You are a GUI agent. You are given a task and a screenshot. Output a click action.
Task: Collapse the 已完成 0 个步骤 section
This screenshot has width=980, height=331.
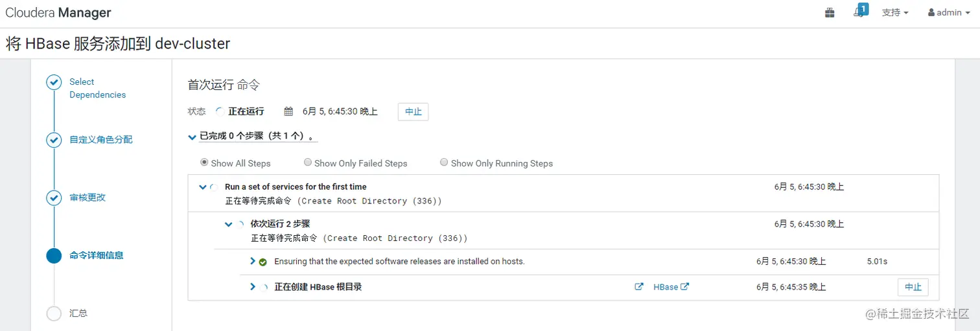192,137
